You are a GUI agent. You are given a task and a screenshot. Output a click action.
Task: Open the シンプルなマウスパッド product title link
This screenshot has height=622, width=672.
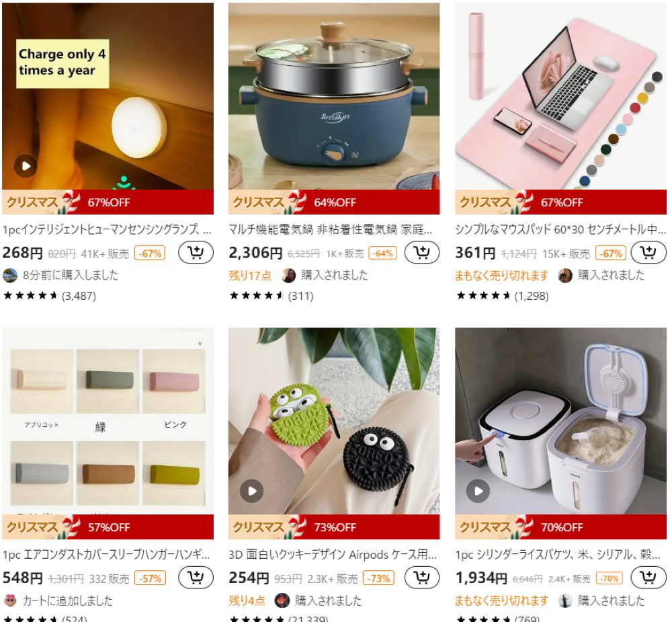(x=560, y=229)
